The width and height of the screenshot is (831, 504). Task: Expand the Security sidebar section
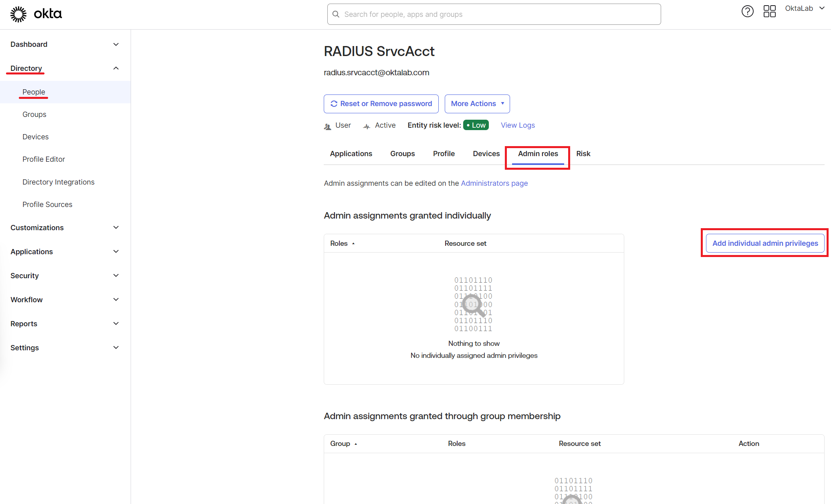(x=116, y=275)
